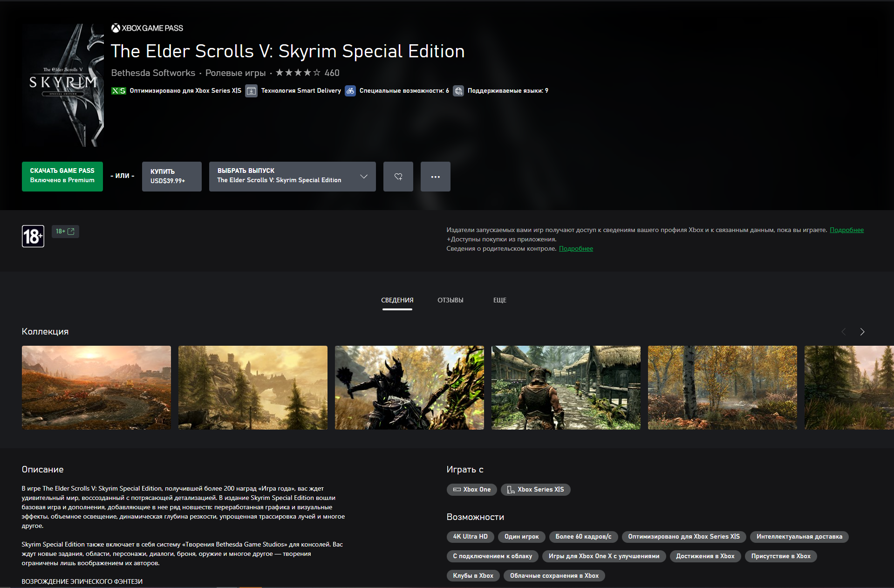Viewport: 894px width, 588px height.
Task: Open the partially visible pine forest screenshot
Action: pos(849,388)
